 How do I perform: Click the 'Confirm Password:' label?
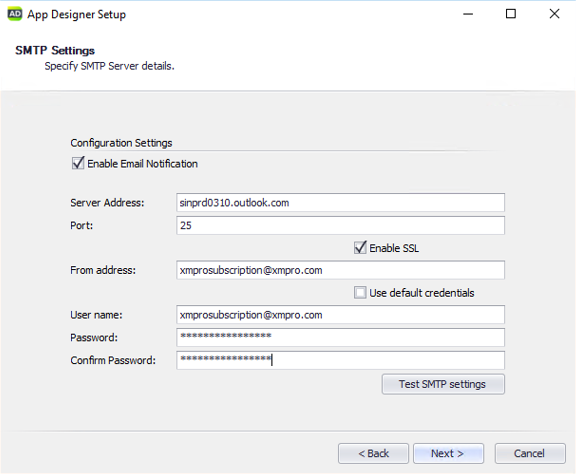[x=113, y=360]
